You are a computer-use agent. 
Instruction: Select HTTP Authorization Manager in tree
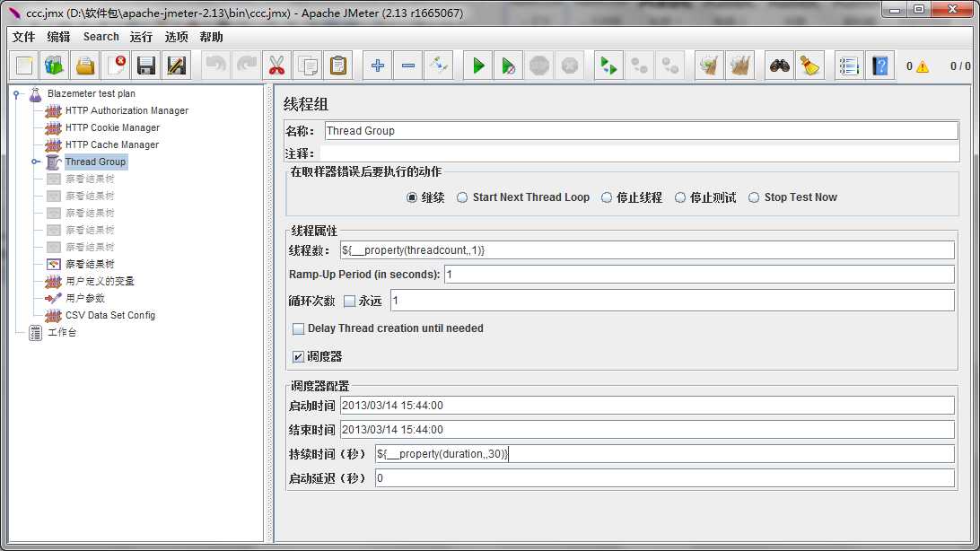pos(127,110)
